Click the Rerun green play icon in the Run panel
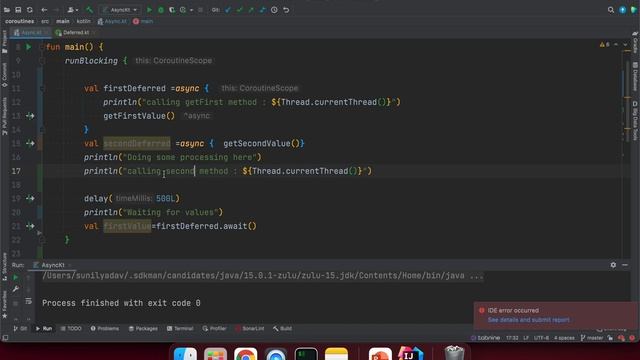This screenshot has width=640, height=360. pyautogui.click(x=16, y=278)
